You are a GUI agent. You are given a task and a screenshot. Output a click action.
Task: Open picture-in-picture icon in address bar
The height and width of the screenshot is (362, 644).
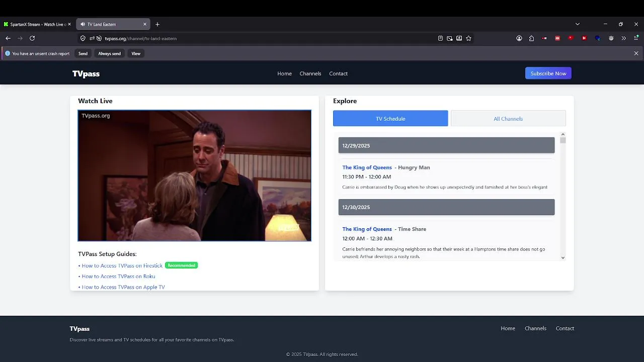pyautogui.click(x=450, y=38)
